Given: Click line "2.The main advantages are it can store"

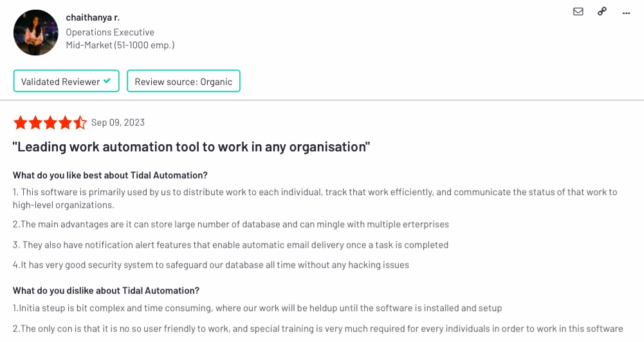Looking at the screenshot, I should tap(231, 224).
